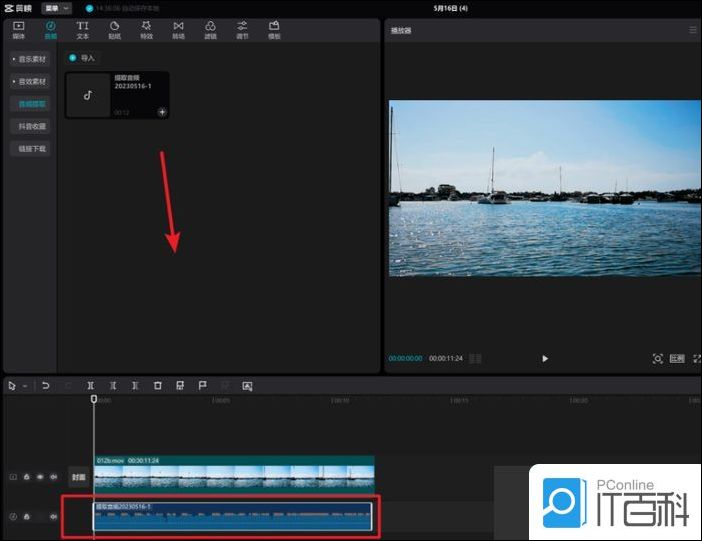Open the 特效 (Effects) panel
Viewport: 702px width, 541px height.
(x=146, y=29)
